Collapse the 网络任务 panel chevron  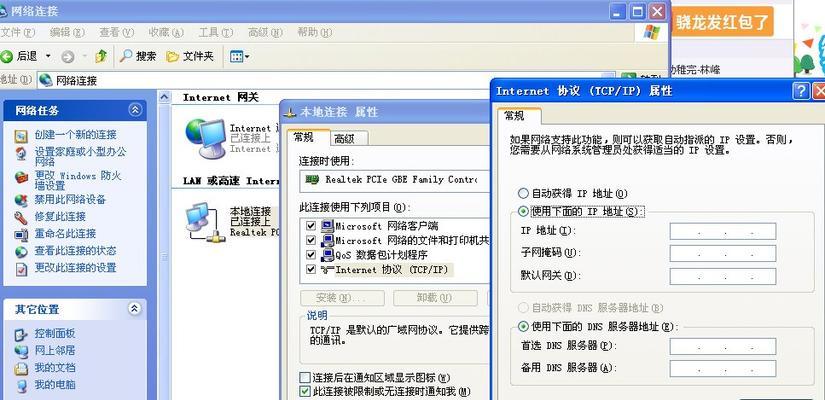[135, 110]
